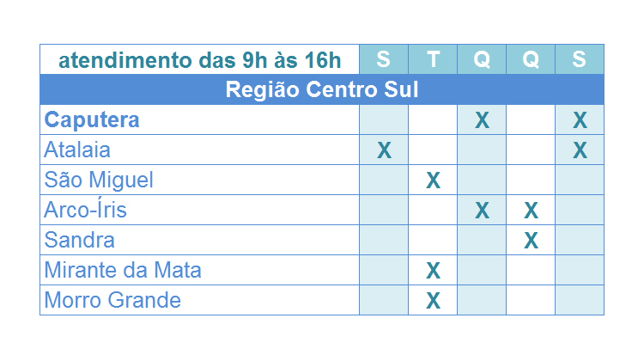The image size is (644, 361).
Task: Click the first S weekday column header
Action: [384, 59]
